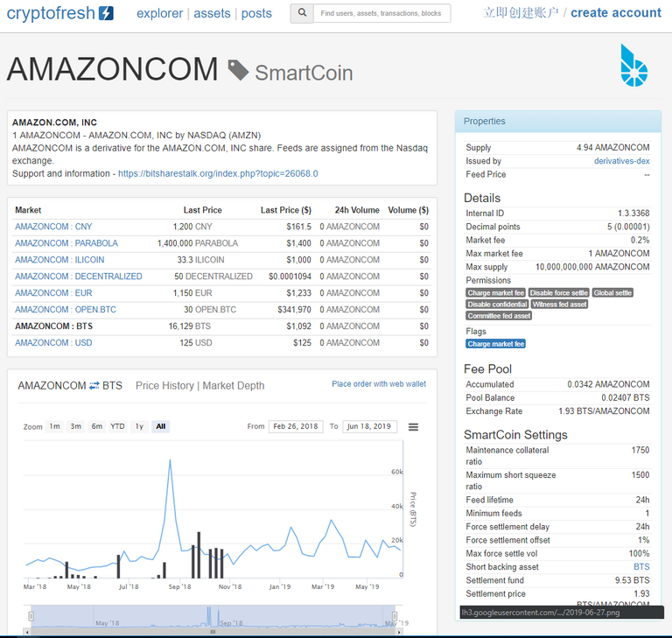Click the swap arrows between AMAZONCOM and BTS
This screenshot has width=672, height=638.
(x=94, y=385)
